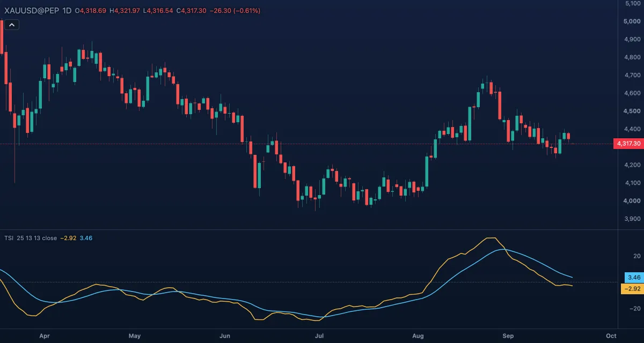644x343 pixels.
Task: Click the yellow −2.92 axis label
Action: click(632, 289)
